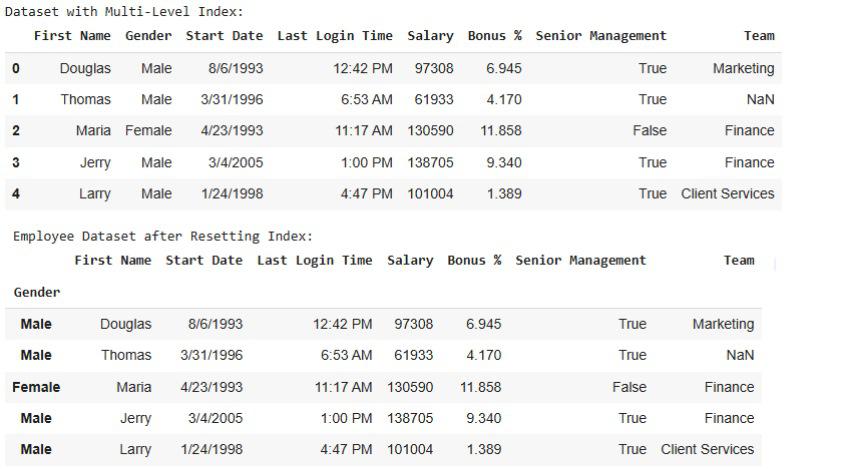Click Douglas cell in top table

click(85, 69)
